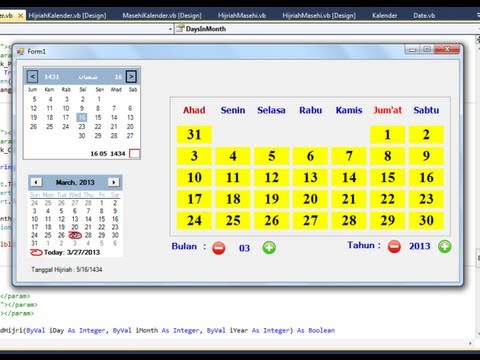Open the left class dropdown arrow

pos(170,29)
